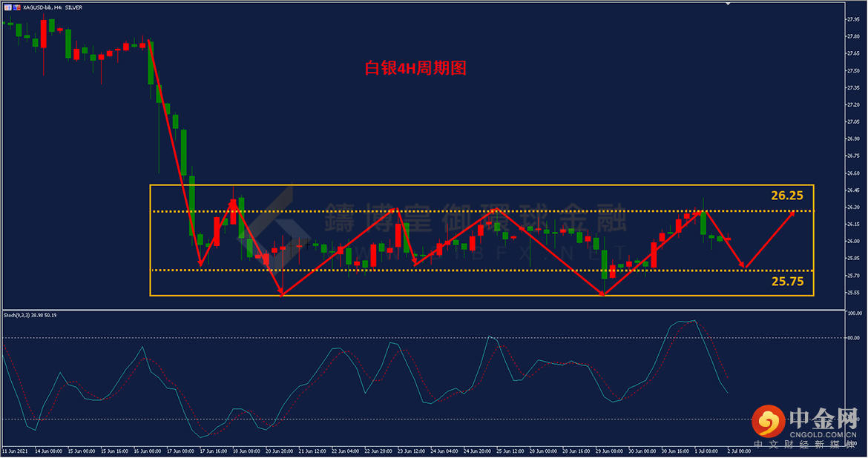Click the 27.05 price axis label
Screen dimensions: 868x458
tap(853, 122)
